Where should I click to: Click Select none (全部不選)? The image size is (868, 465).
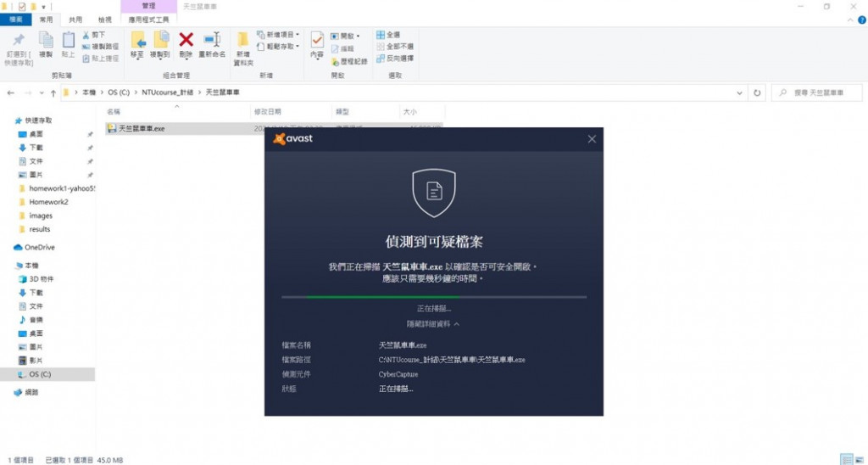click(x=395, y=47)
